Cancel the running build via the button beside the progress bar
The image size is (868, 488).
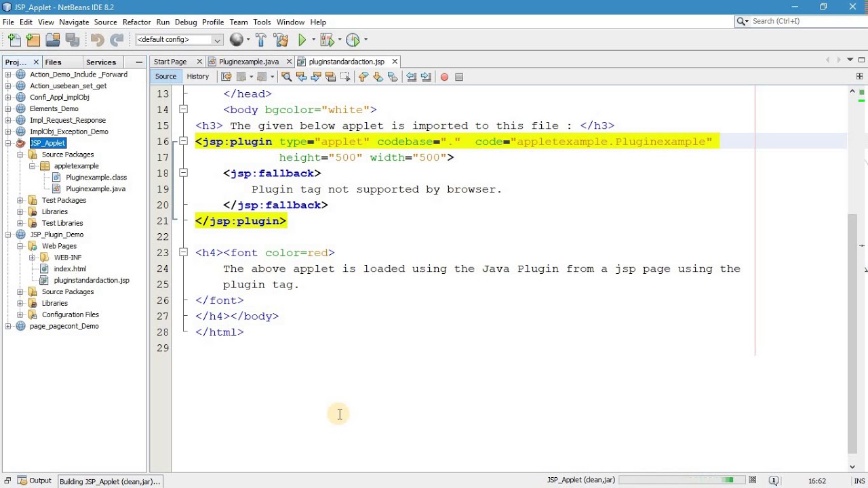pyautogui.click(x=752, y=481)
